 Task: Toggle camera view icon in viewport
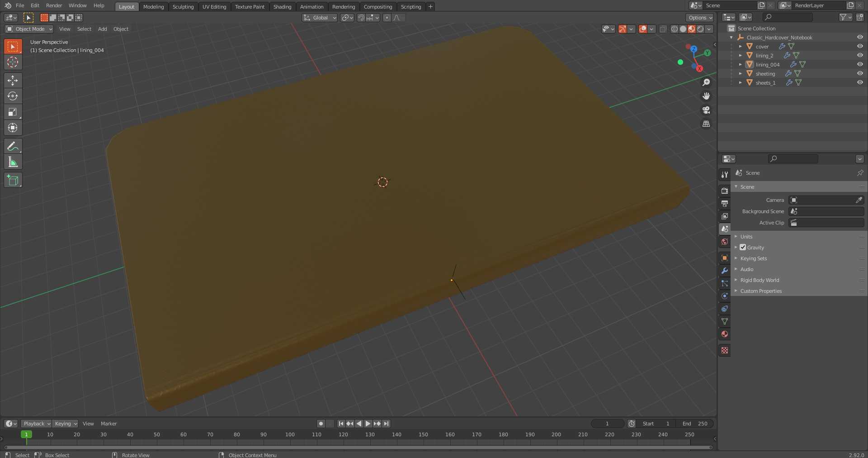point(706,110)
